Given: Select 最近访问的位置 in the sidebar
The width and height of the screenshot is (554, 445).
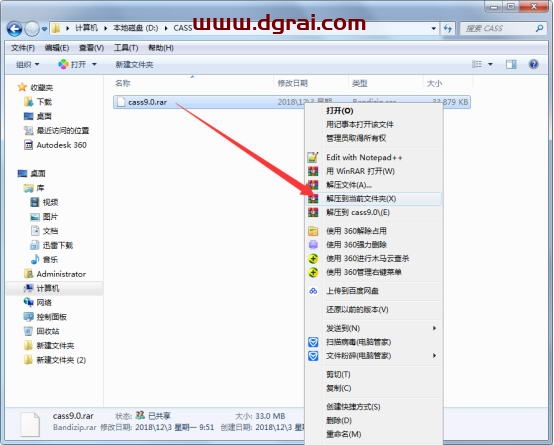Looking at the screenshot, I should (x=57, y=131).
